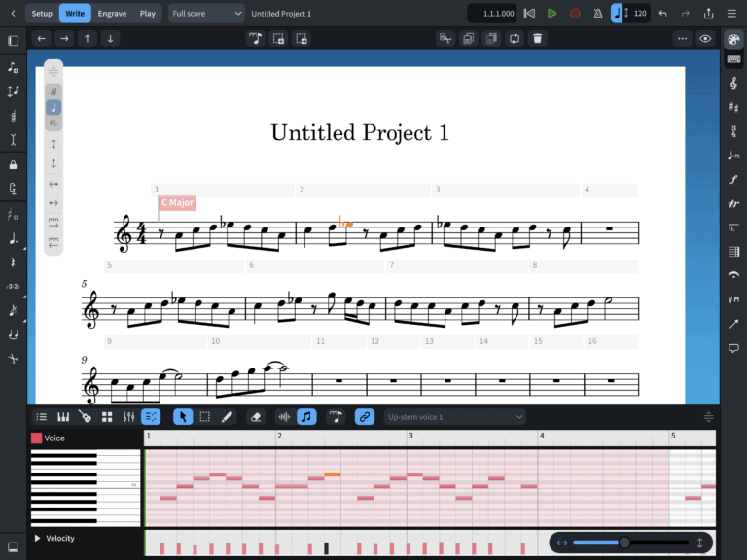Open the treble clef panel in right sidebar
The image size is (747, 560).
(733, 85)
